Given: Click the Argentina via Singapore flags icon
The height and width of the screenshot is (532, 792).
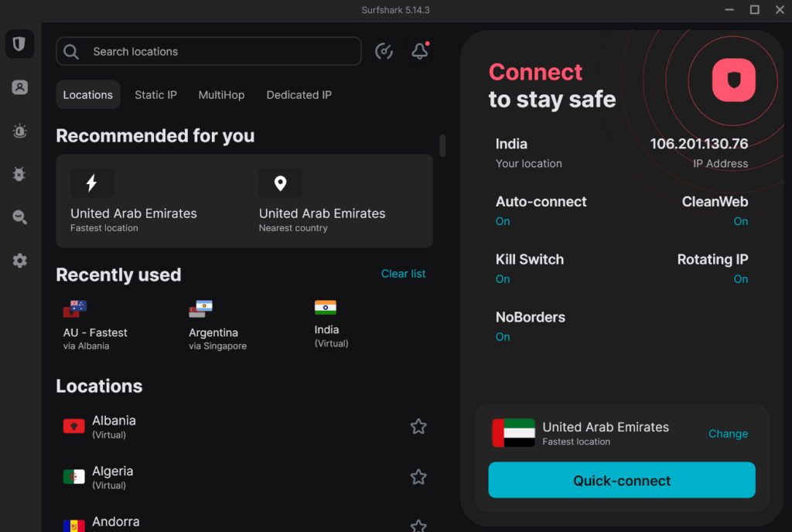Looking at the screenshot, I should (x=200, y=309).
